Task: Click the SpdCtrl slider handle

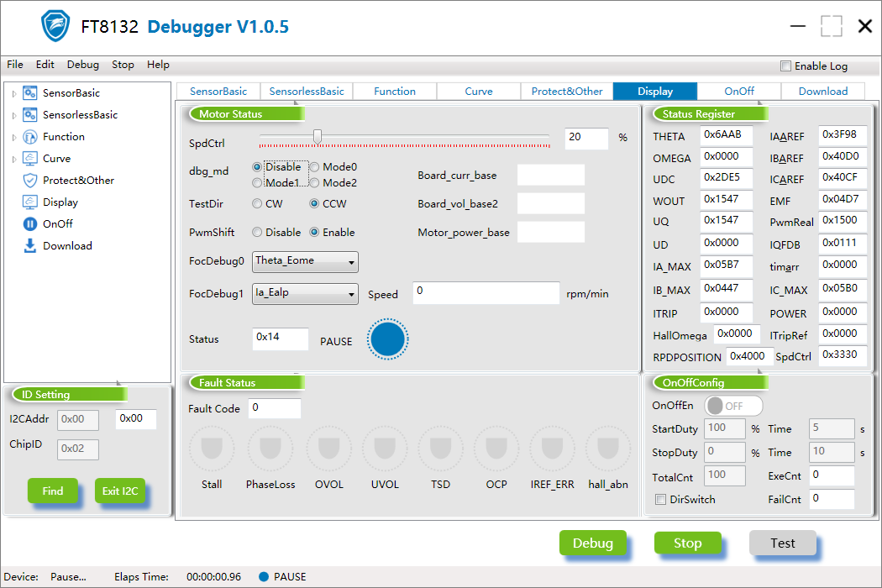Action: point(318,137)
